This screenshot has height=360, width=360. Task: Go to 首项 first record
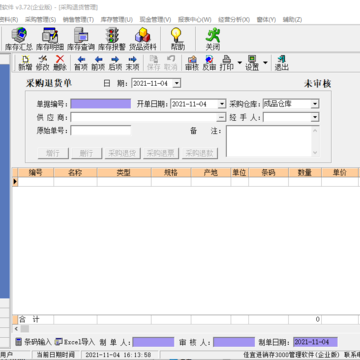coord(81,63)
